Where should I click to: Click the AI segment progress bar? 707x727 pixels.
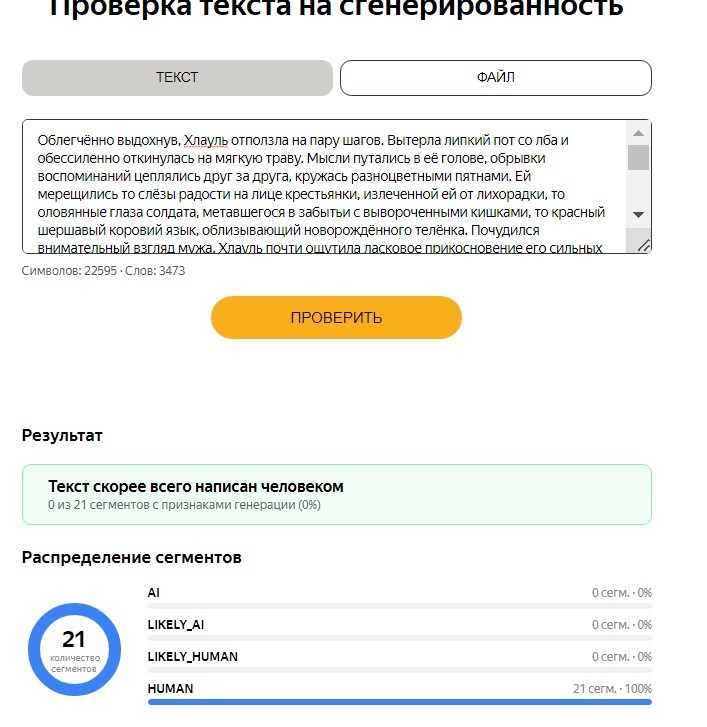coord(400,606)
